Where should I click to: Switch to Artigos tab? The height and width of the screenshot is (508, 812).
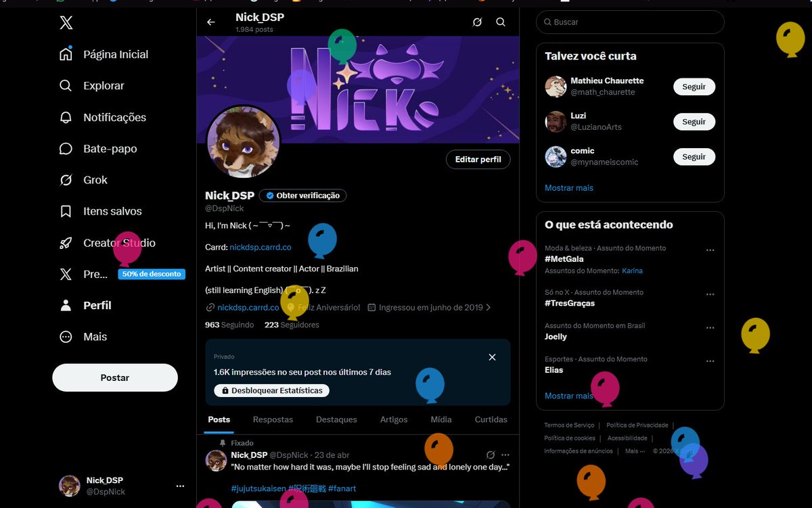coord(394,419)
